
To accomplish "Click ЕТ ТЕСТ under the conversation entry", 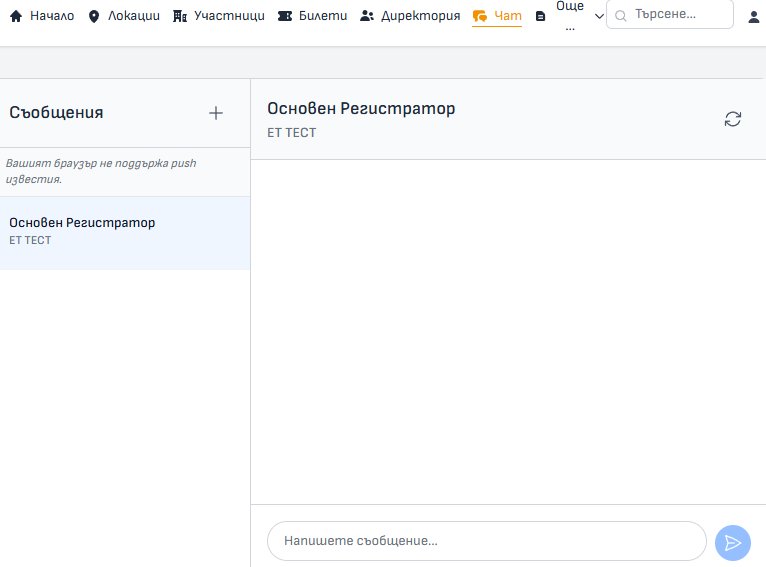I will (30, 240).
